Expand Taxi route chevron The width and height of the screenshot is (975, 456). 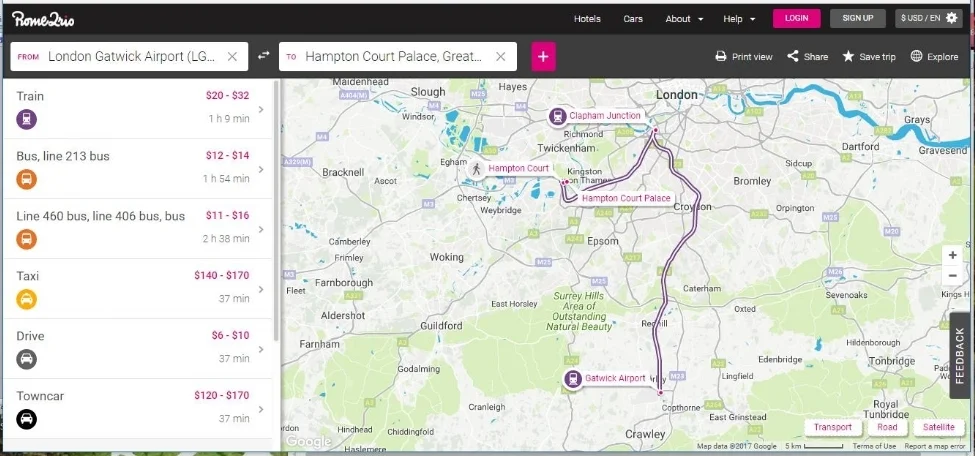point(261,289)
